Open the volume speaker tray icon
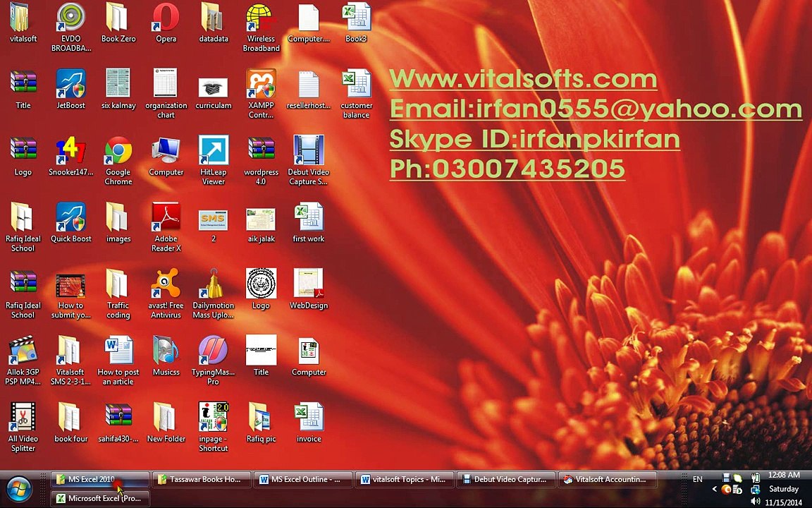812x508 pixels. click(756, 501)
